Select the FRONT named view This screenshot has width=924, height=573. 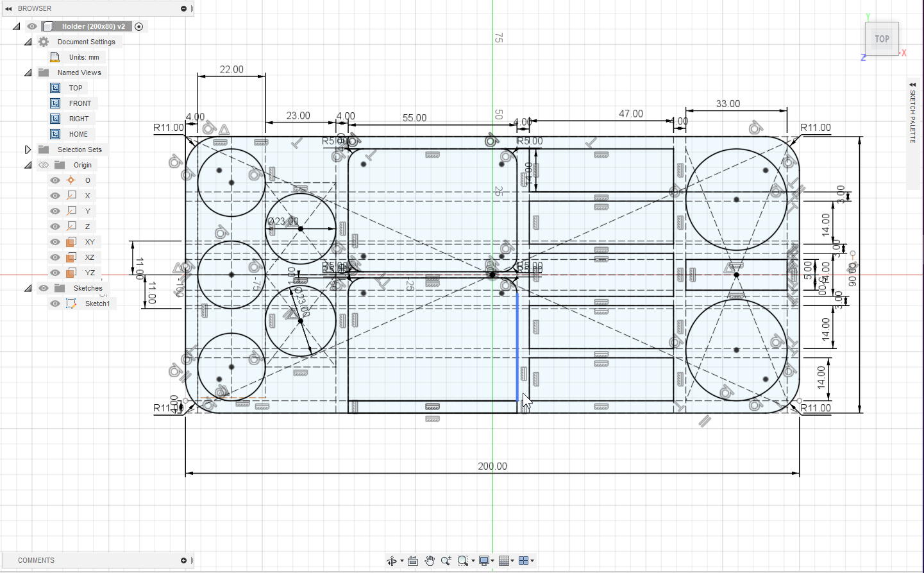(x=80, y=103)
